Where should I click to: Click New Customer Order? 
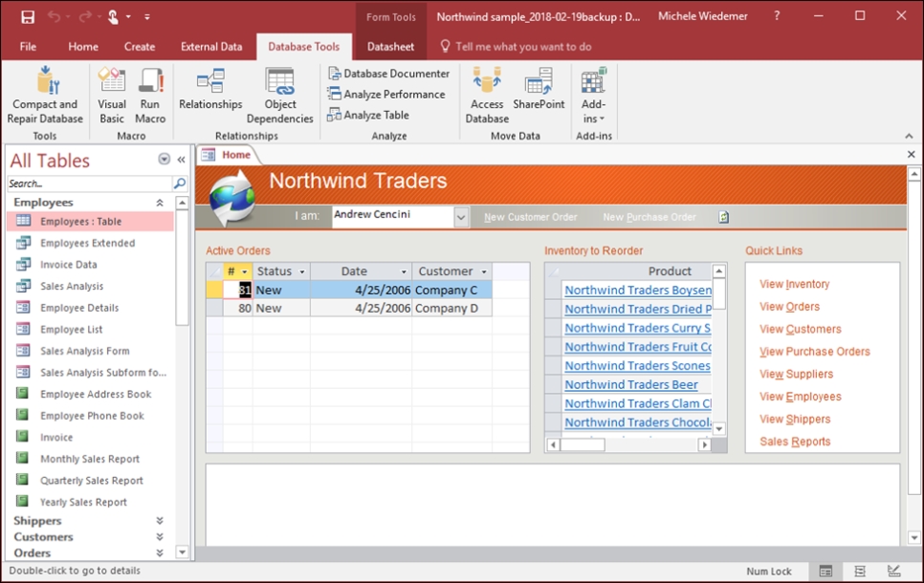pos(530,217)
